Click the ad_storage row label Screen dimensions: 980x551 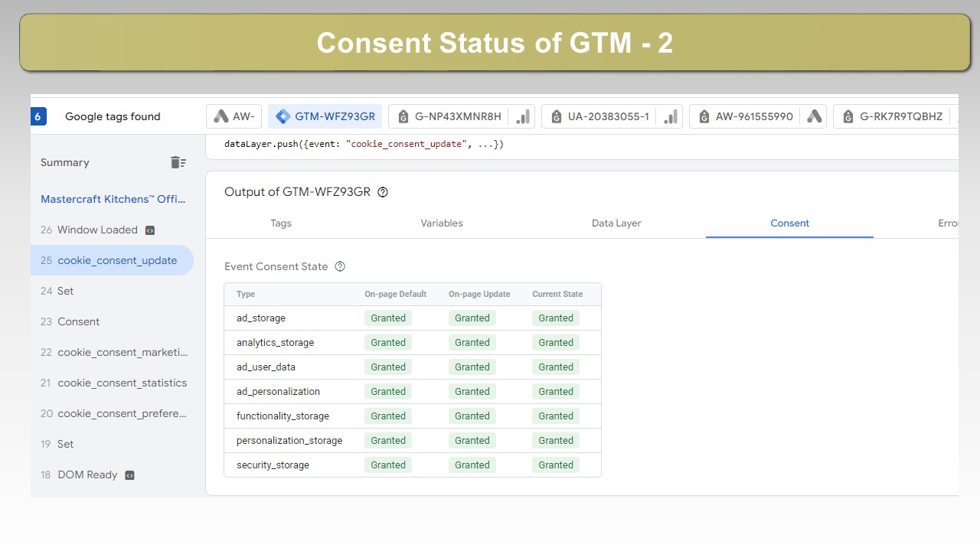261,318
